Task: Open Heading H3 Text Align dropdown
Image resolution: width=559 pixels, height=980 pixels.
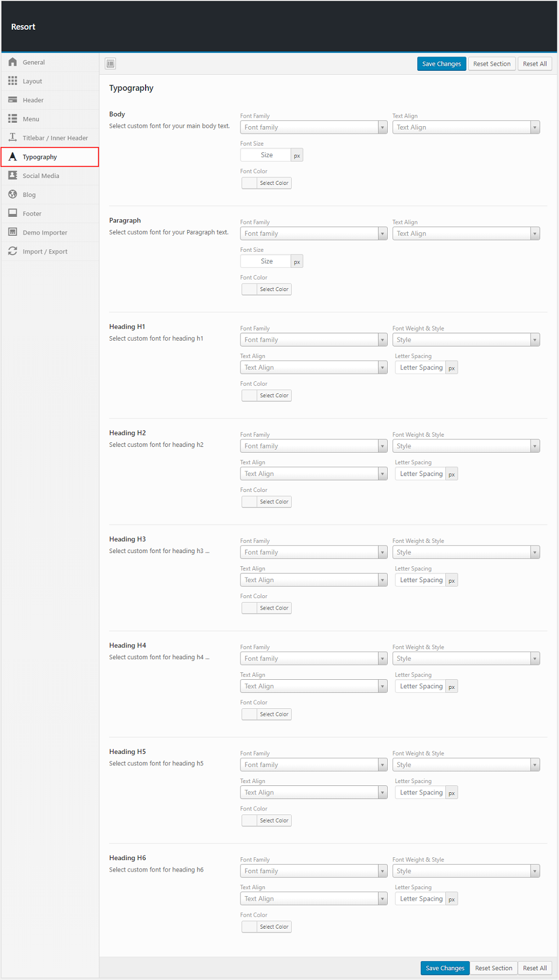Action: click(x=313, y=580)
